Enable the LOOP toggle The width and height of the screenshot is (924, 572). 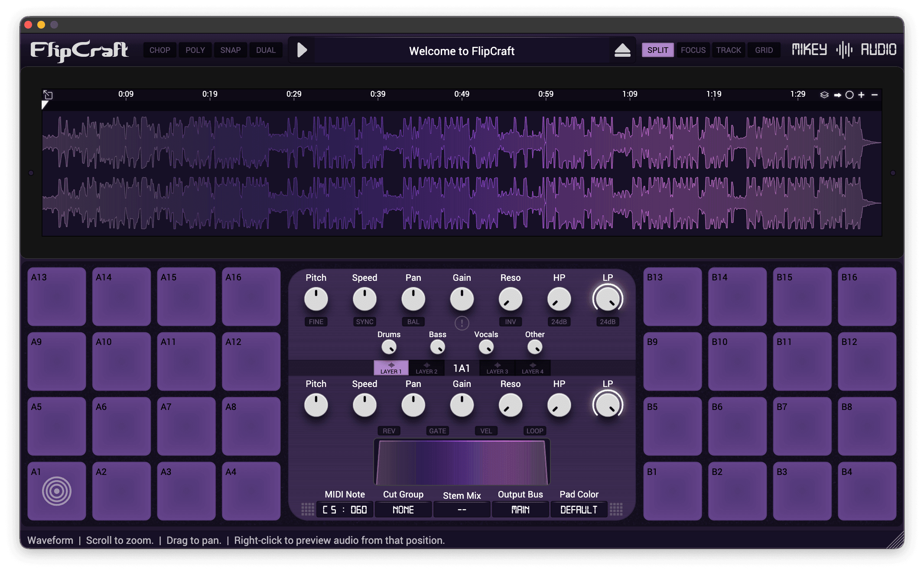pyautogui.click(x=534, y=431)
